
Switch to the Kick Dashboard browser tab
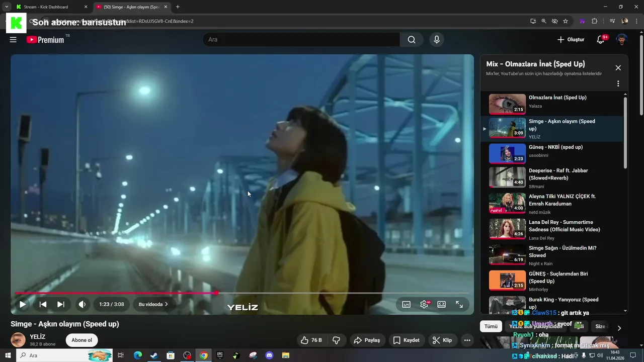50,7
